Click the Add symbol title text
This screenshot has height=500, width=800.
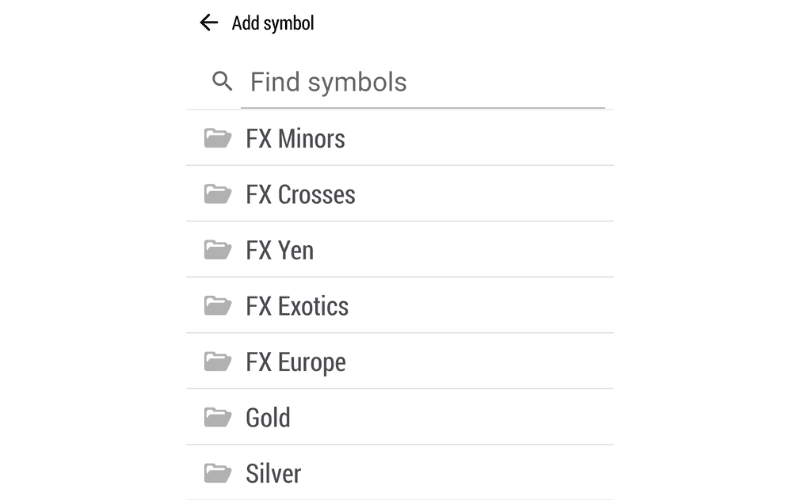click(x=273, y=23)
